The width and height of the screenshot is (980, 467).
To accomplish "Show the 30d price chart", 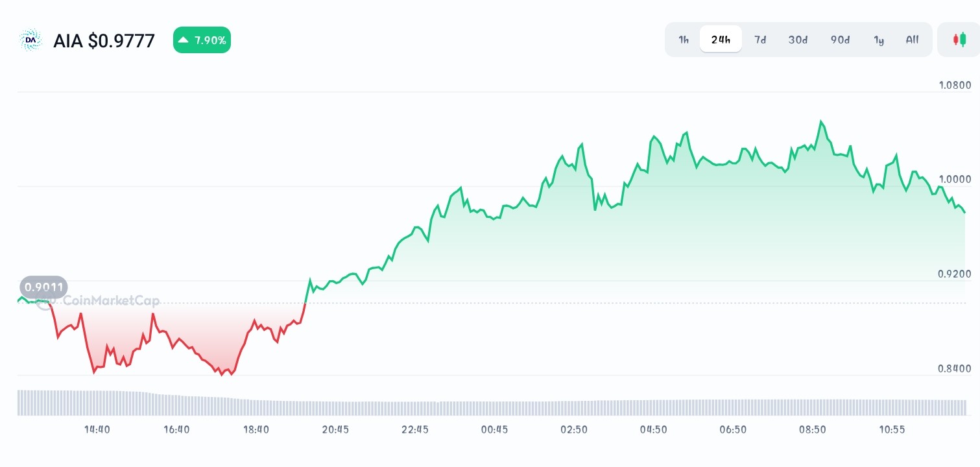I will pyautogui.click(x=797, y=40).
